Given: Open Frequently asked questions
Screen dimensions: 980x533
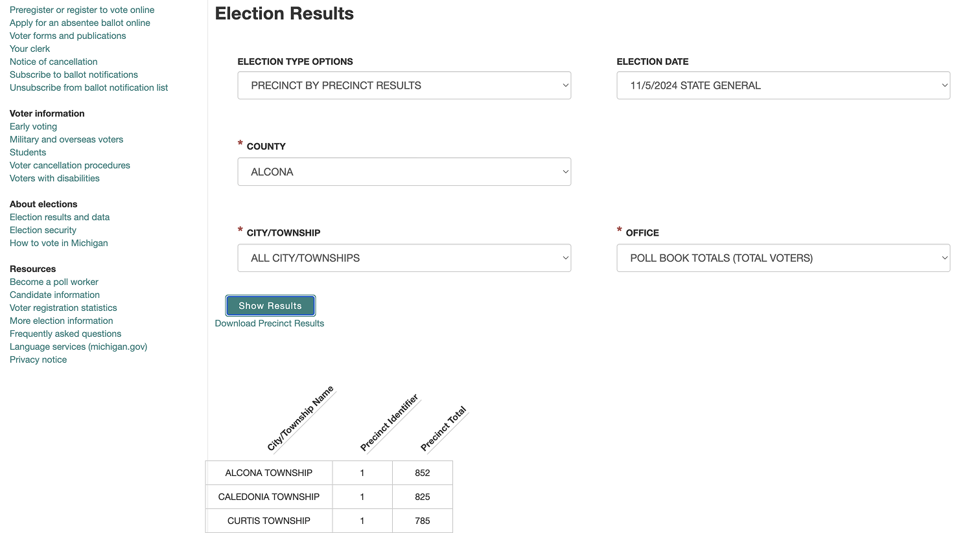Looking at the screenshot, I should tap(65, 334).
